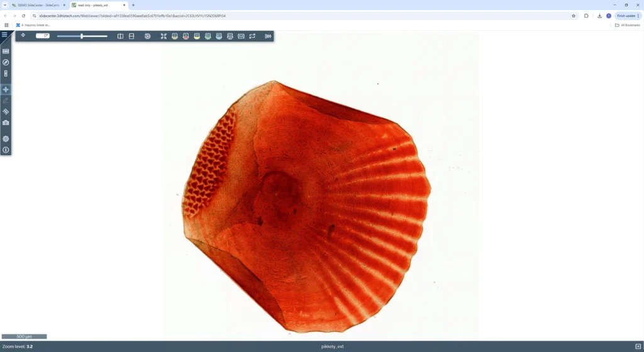
Task: Select the green-underlined magnification preset
Action: coord(208,36)
